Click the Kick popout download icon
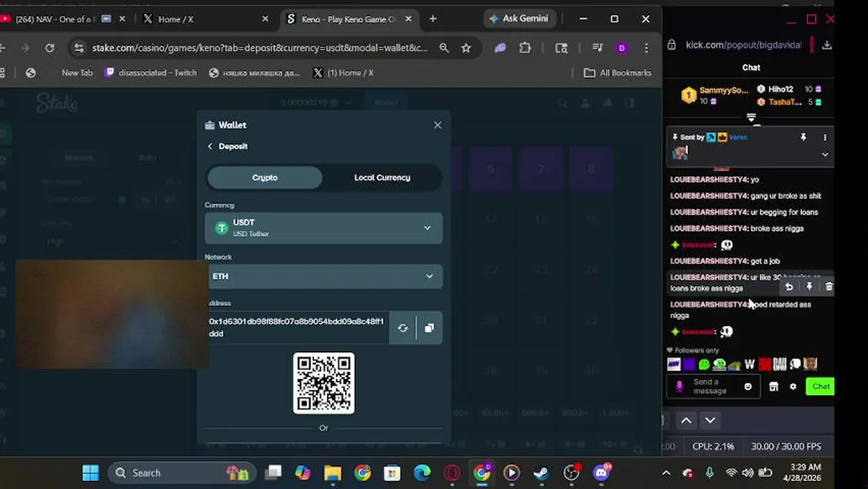Viewport: 868px width, 489px height. 827,45
